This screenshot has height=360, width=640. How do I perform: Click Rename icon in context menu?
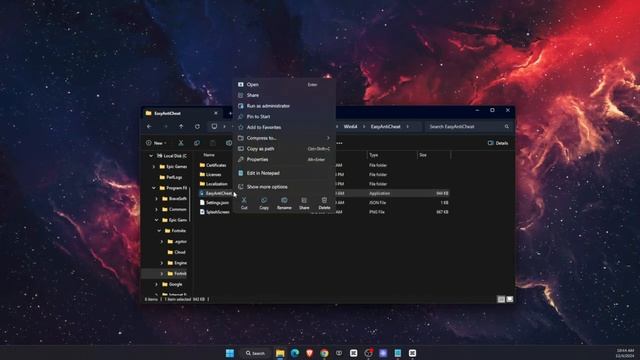coord(284,200)
